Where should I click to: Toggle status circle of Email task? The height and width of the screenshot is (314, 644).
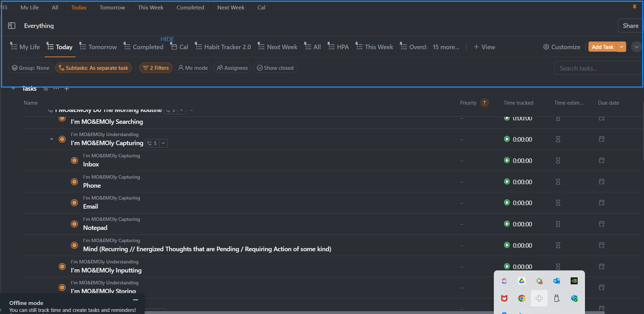pos(74,203)
